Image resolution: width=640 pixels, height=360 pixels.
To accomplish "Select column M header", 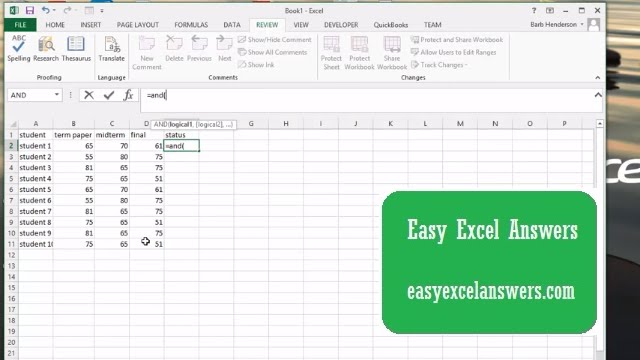I will point(460,123).
